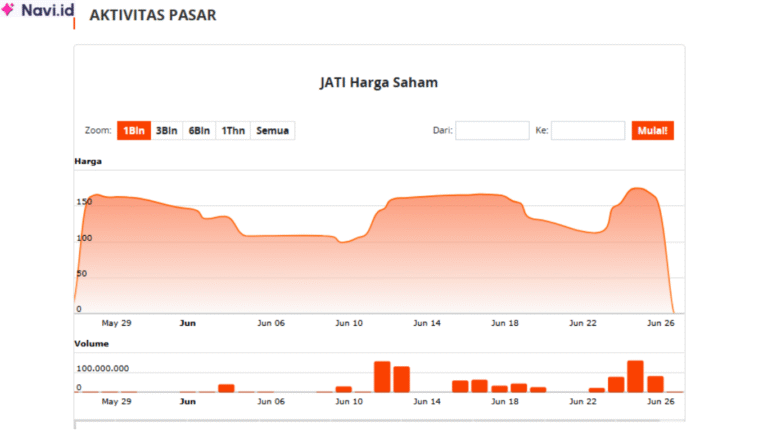The image size is (768, 432).
Task: Click the Jun 14 label on volume chart
Action: pos(427,401)
